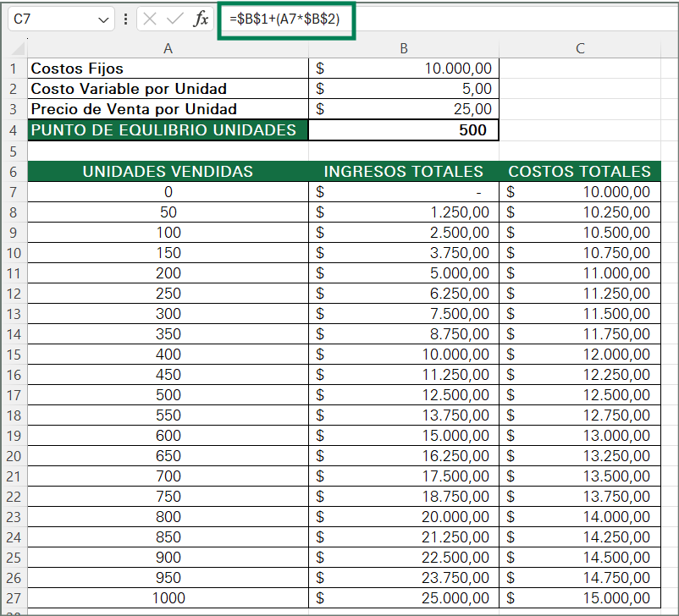Expand the Name Box dropdown arrow

click(103, 20)
